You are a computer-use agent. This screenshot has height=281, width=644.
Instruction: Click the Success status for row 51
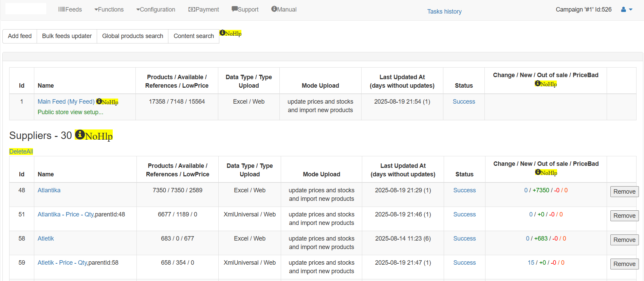point(464,214)
